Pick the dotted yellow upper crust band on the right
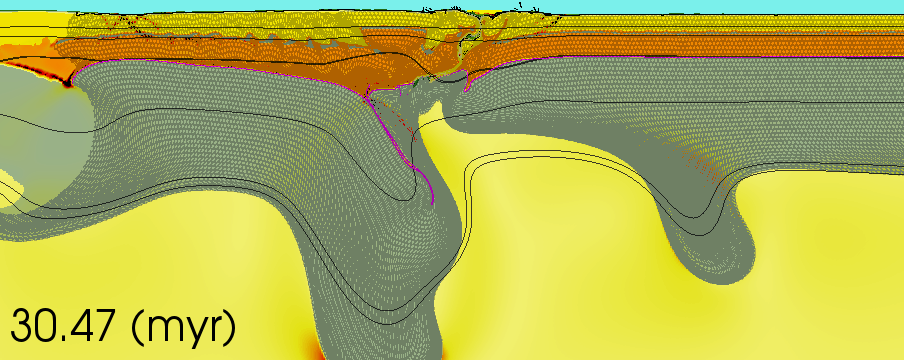Screen dimensions: 904x360 721,22
